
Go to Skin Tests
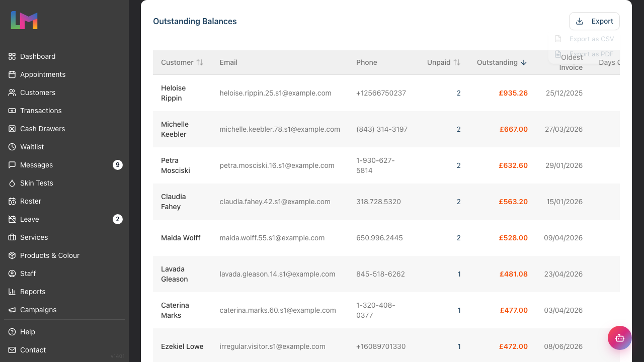click(64, 183)
